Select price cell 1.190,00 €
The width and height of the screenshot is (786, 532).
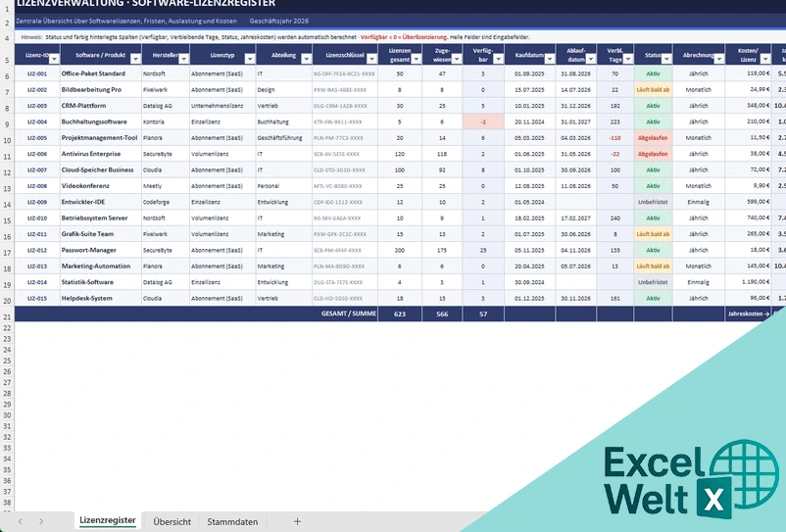748,282
